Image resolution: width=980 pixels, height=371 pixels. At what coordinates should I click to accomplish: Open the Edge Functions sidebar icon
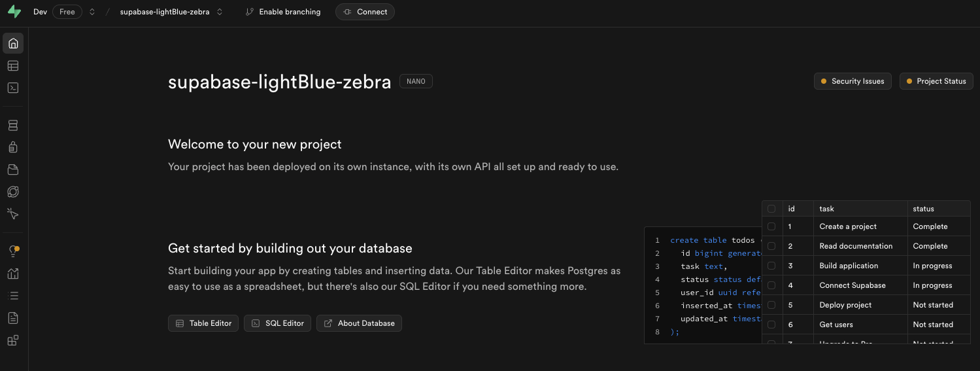13,192
